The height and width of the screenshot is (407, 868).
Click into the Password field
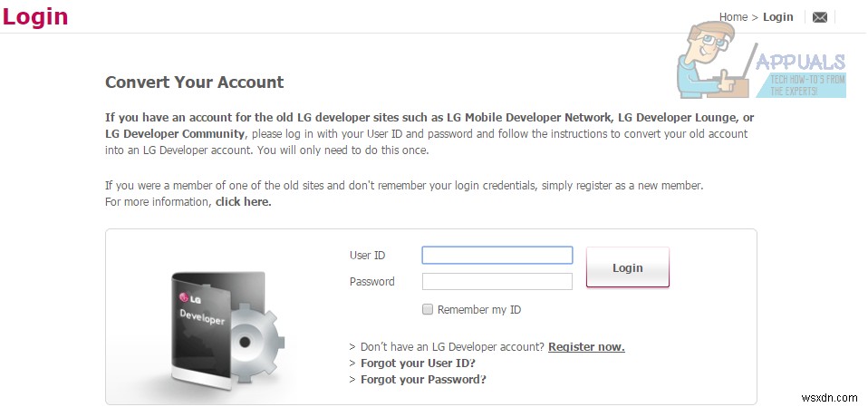[497, 282]
